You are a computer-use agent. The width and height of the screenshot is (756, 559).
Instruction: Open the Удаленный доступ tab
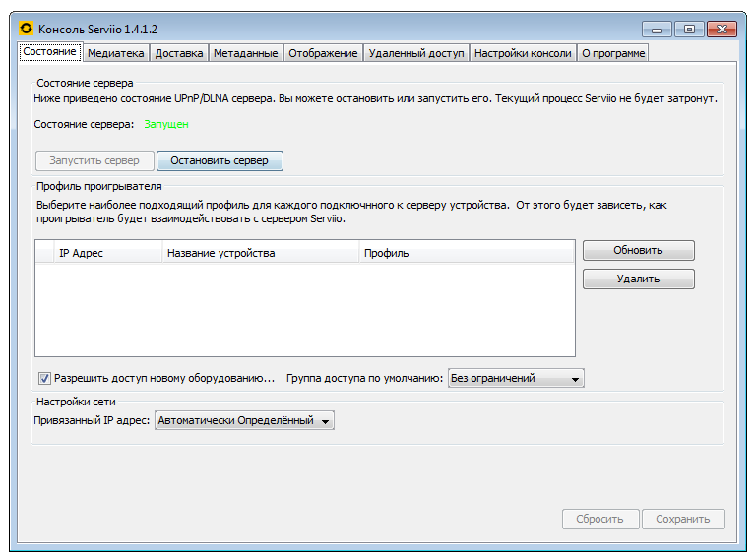click(x=416, y=53)
